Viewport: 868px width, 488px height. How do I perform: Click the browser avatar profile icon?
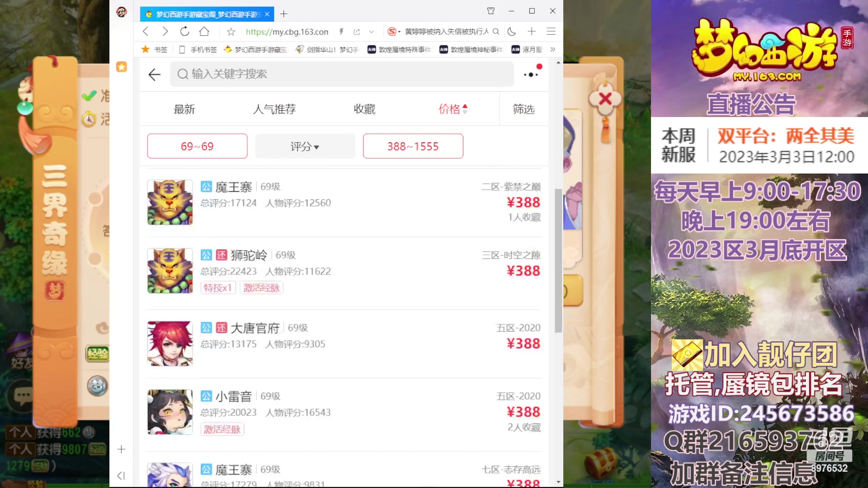pos(121,12)
